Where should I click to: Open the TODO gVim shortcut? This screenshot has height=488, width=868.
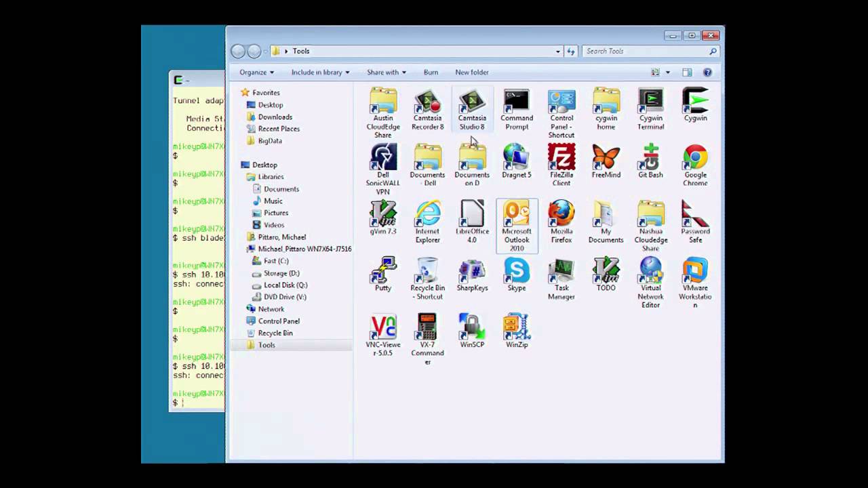point(606,274)
